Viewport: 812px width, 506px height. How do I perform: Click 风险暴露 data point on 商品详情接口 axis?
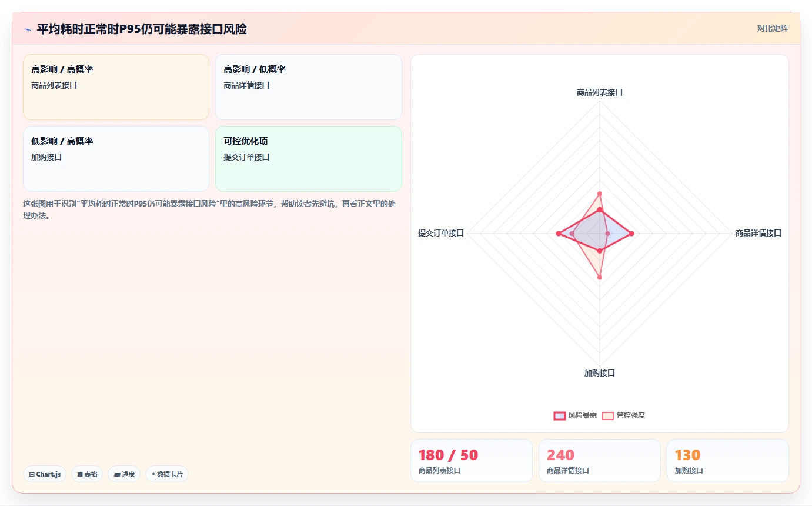pyautogui.click(x=631, y=234)
